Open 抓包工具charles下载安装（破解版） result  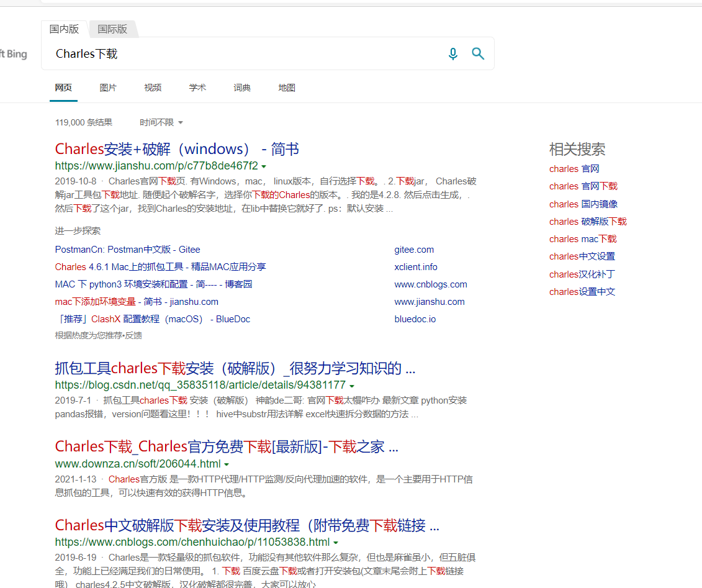coord(235,368)
